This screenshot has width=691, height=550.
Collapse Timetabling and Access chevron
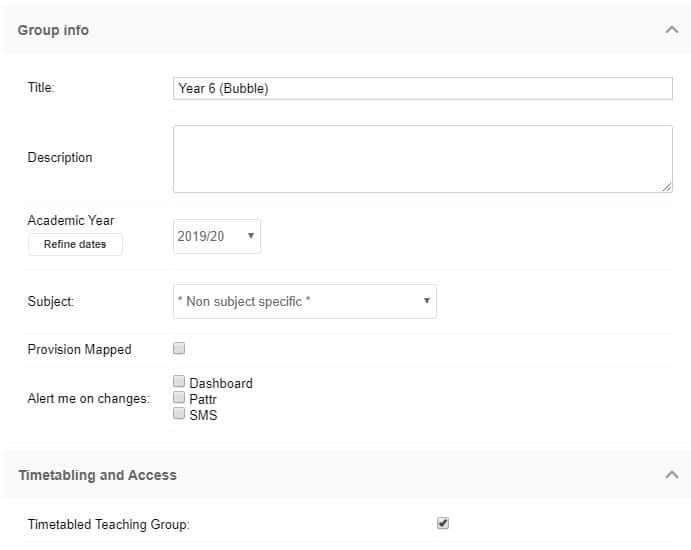(x=671, y=475)
